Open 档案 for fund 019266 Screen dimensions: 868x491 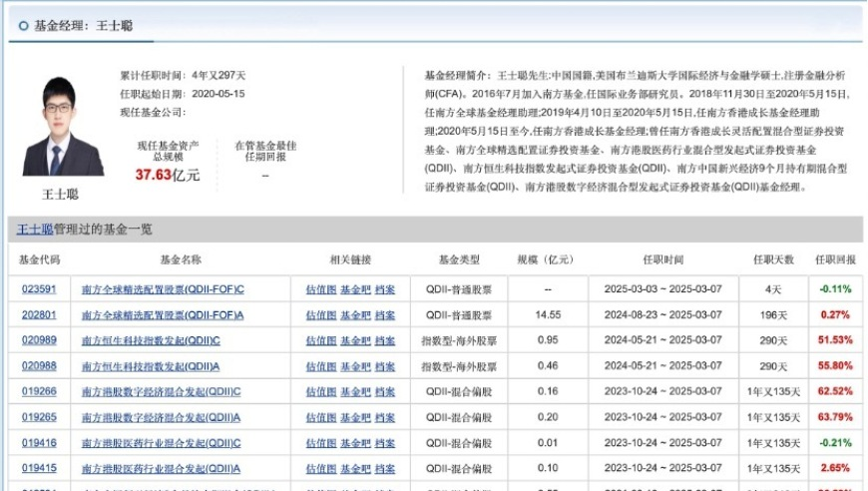coord(385,392)
